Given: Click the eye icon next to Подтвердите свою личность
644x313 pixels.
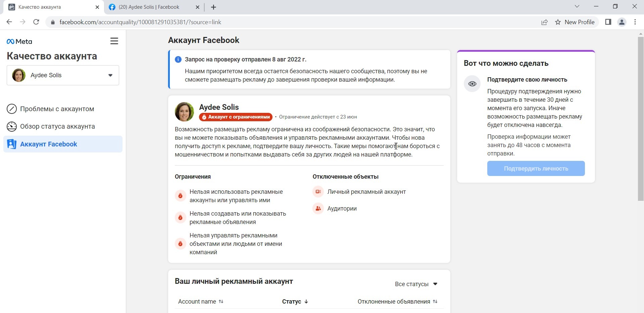Looking at the screenshot, I should click(472, 84).
